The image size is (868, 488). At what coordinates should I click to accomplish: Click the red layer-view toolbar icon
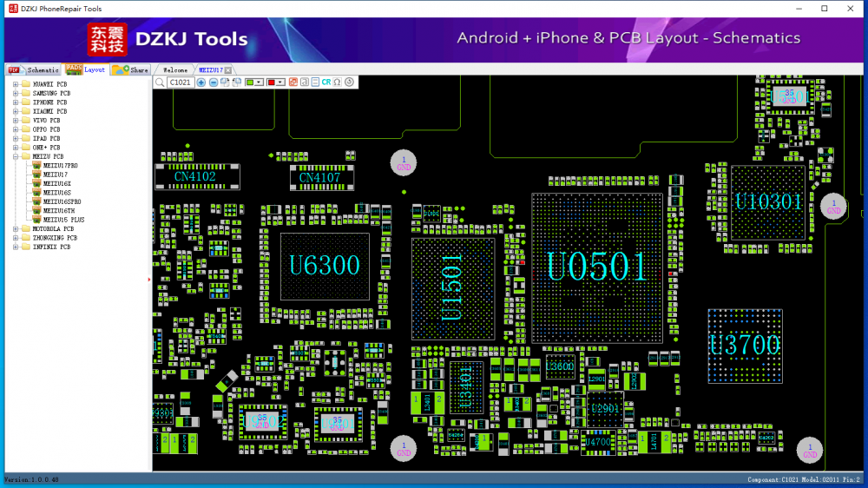tap(293, 82)
